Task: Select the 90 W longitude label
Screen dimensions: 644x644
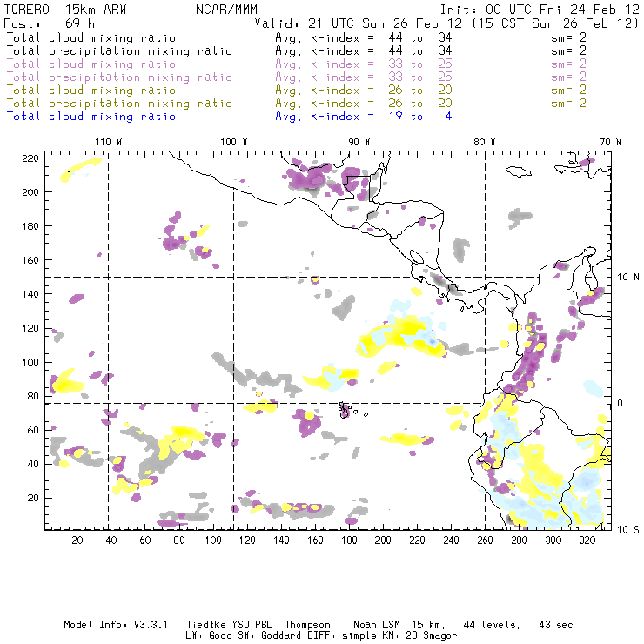Action: [359, 142]
